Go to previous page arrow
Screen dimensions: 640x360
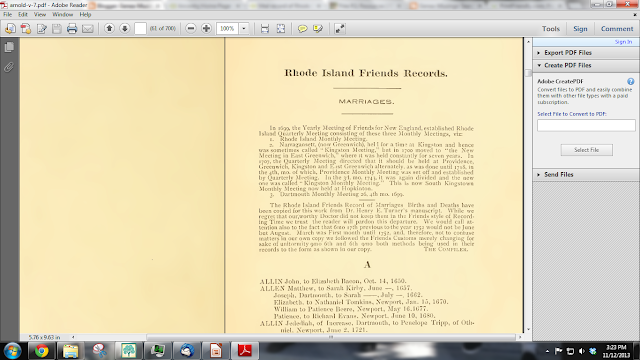point(109,28)
